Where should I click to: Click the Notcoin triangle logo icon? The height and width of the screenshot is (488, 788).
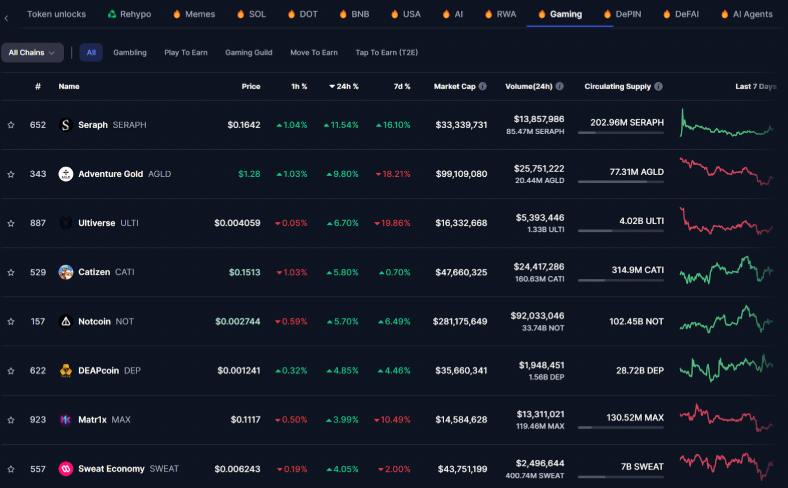(x=65, y=321)
